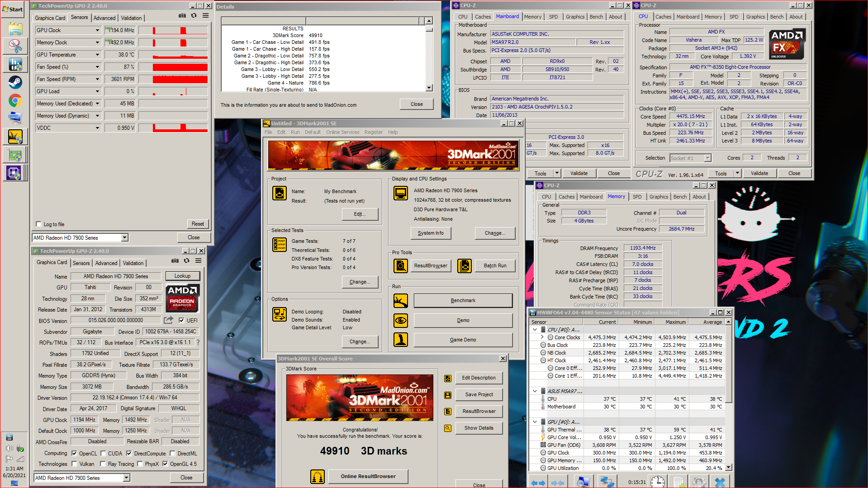Open the Bench tab in CPU-Z CPU window
The image size is (868, 488).
(x=777, y=17)
